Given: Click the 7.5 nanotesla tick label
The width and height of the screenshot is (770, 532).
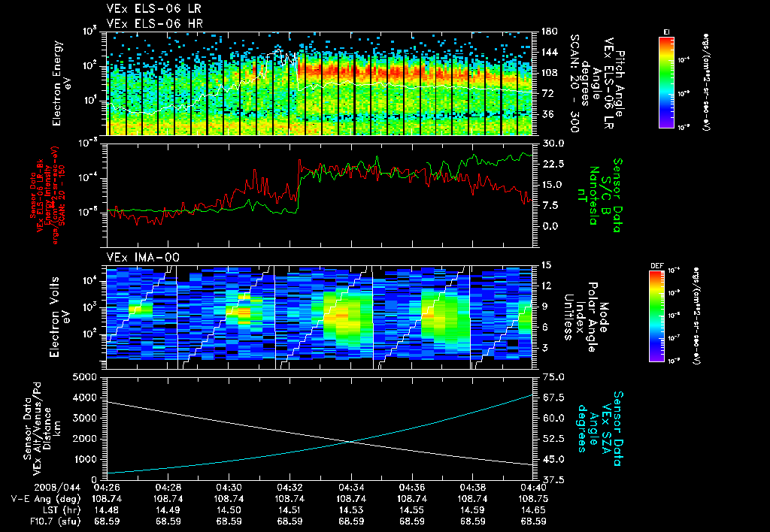Looking at the screenshot, I should (552, 205).
